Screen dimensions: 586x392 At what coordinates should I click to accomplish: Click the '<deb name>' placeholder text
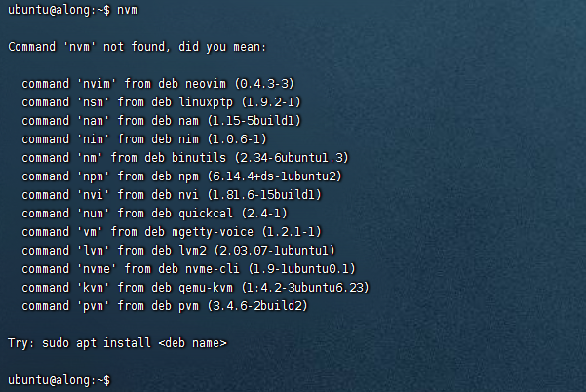[x=192, y=343]
